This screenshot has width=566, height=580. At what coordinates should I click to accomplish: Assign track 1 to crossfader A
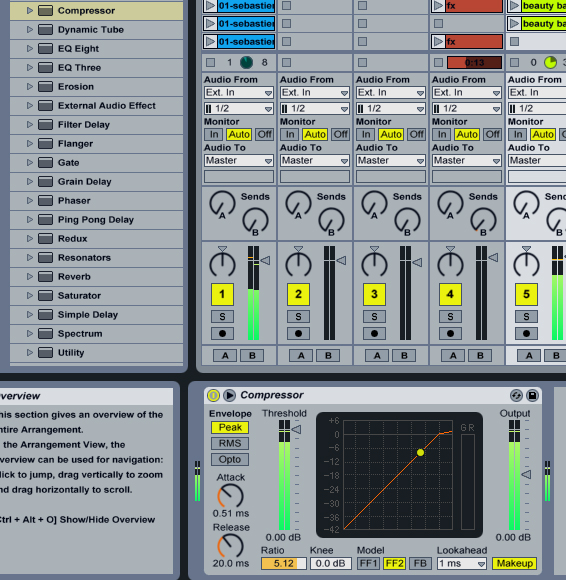pyautogui.click(x=225, y=356)
